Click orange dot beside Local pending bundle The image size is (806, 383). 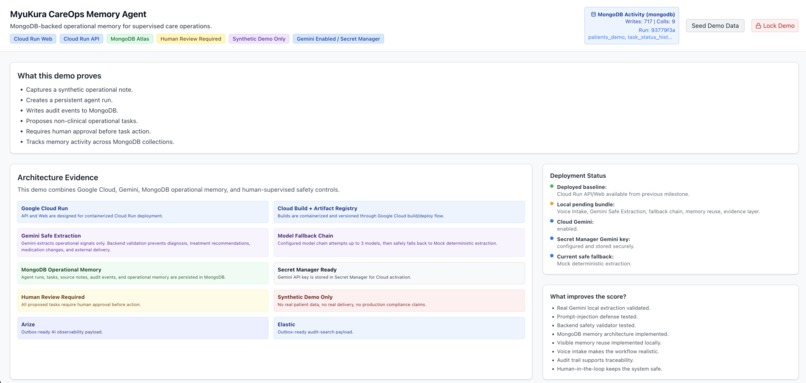pos(552,204)
